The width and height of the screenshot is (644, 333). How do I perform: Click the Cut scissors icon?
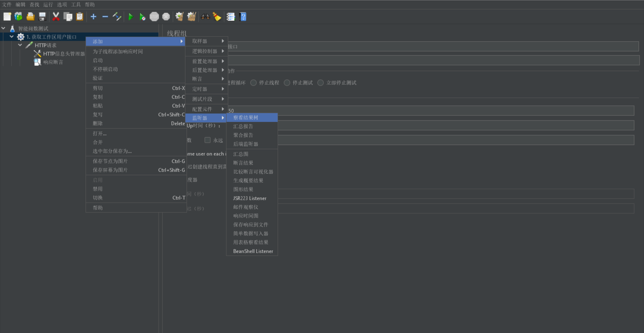(x=56, y=16)
